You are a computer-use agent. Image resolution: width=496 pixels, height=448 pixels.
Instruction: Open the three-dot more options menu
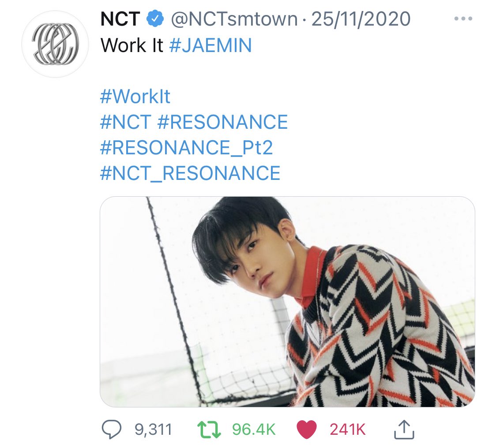[463, 19]
